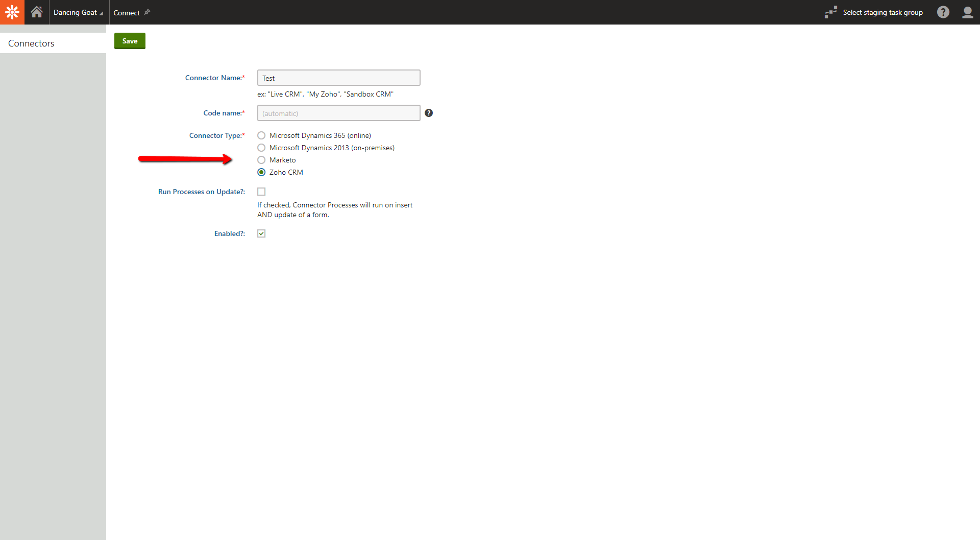Uncheck the Enabled checkbox

[x=261, y=233]
